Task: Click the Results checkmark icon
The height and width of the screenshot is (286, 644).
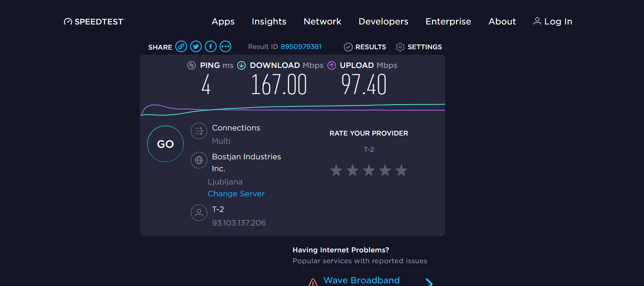Action: (x=348, y=47)
